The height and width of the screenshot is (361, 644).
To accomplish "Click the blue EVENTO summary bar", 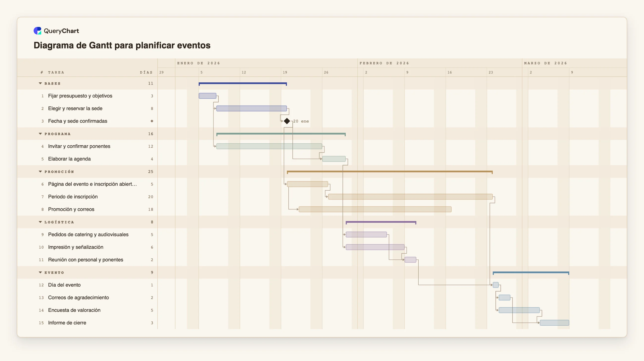I will coord(531,273).
